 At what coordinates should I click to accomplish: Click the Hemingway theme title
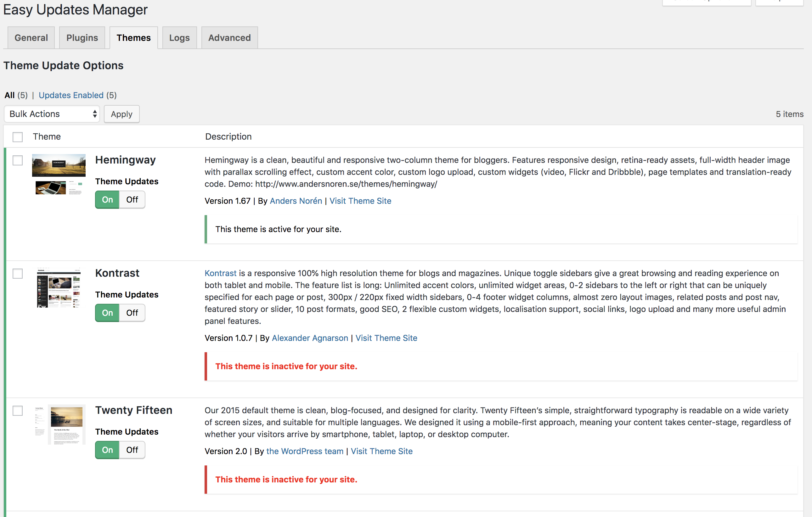126,160
